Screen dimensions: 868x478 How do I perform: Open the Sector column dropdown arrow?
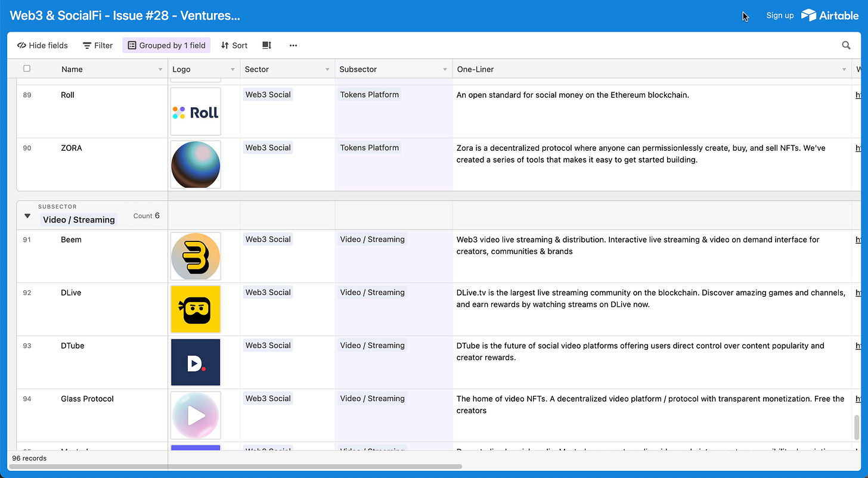(327, 70)
